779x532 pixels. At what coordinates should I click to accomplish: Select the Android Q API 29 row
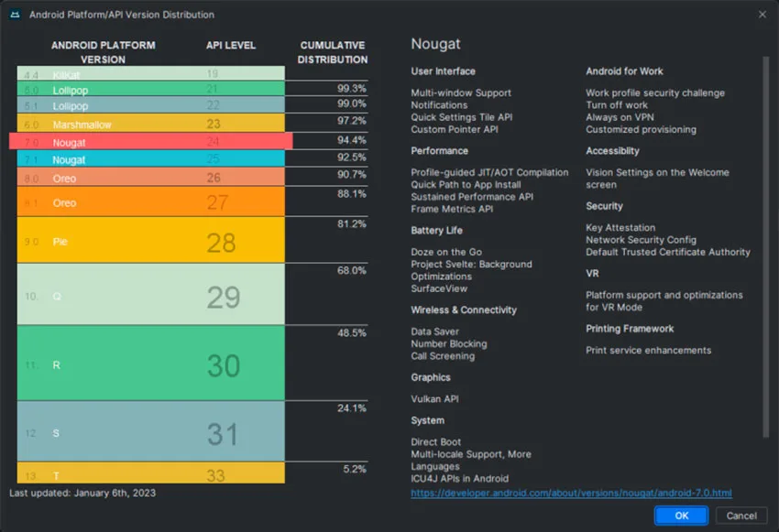(151, 294)
